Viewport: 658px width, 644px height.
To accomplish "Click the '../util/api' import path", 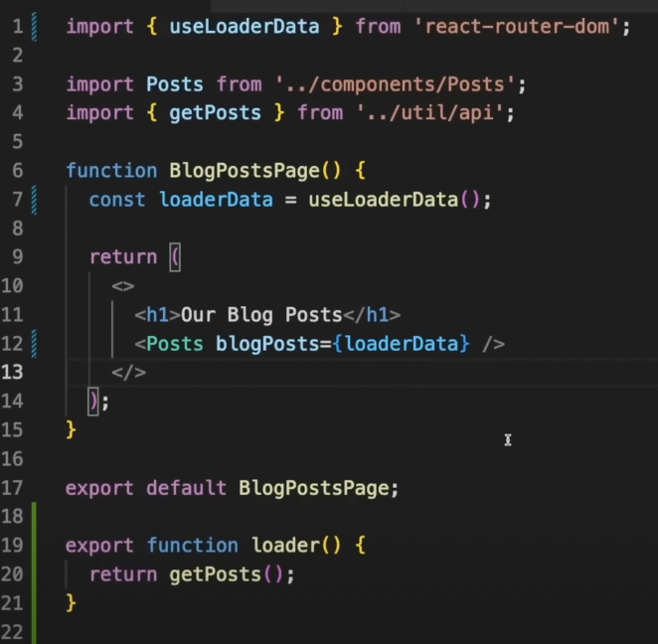I will click(430, 113).
